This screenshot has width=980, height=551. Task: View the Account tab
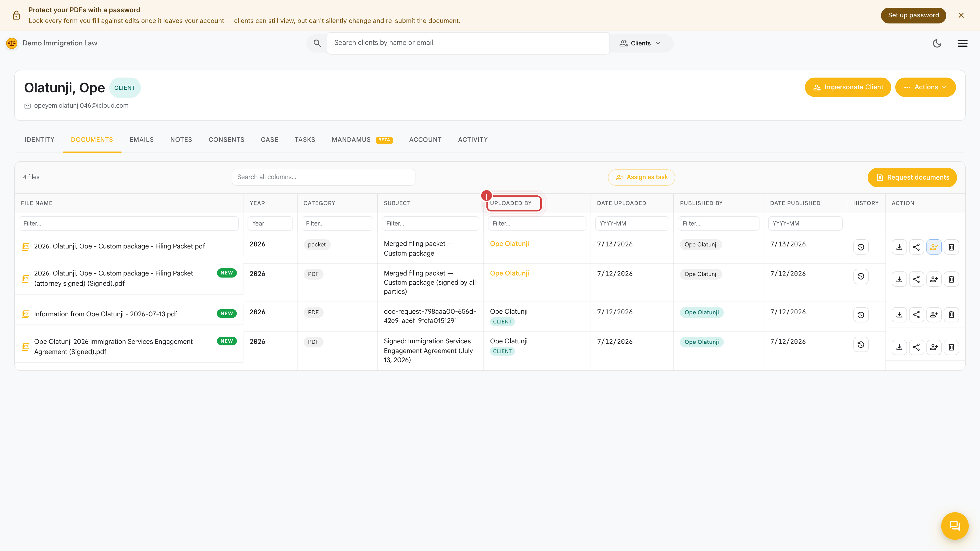(x=425, y=140)
